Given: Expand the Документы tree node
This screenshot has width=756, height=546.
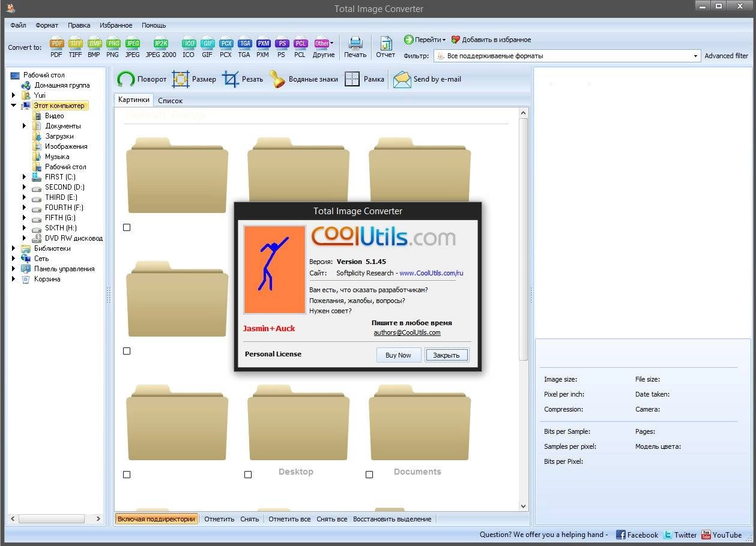Looking at the screenshot, I should [25, 126].
